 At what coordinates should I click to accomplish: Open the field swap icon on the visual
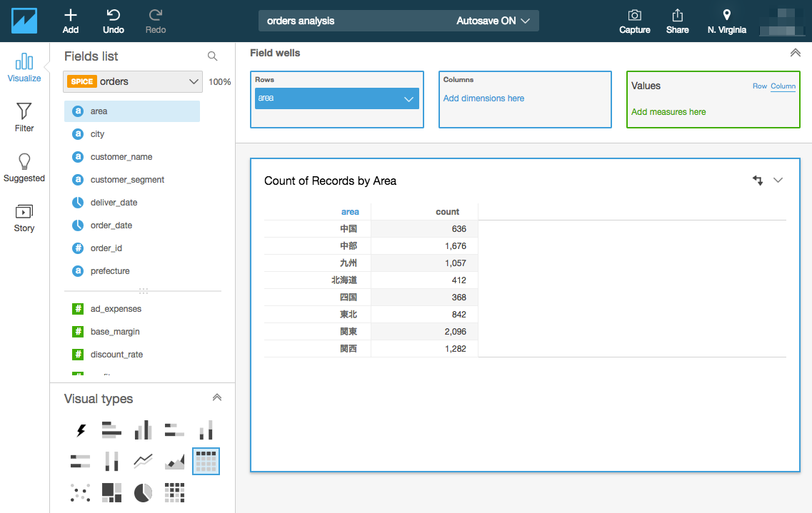tap(758, 181)
